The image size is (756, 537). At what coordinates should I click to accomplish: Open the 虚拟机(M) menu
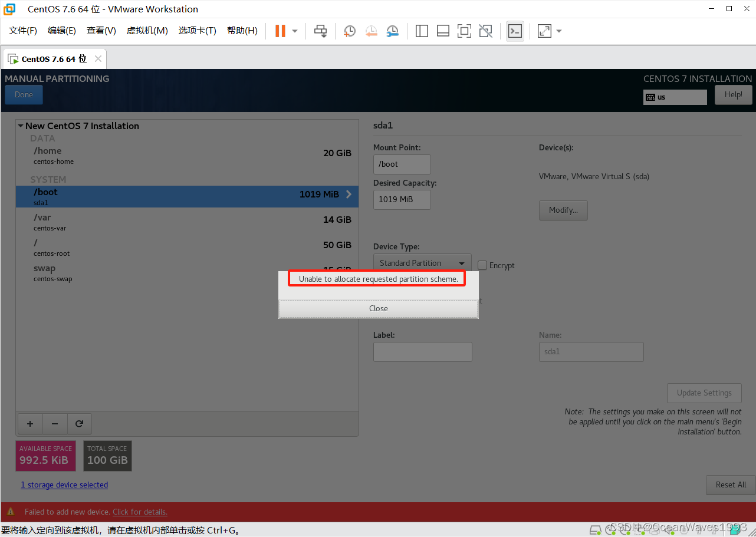(x=147, y=31)
